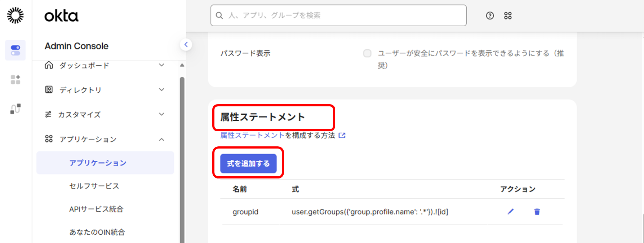Viewport: 644px width, 243px height.
Task: Click the アプリケーション grid icon in sidebar
Action: click(x=49, y=139)
